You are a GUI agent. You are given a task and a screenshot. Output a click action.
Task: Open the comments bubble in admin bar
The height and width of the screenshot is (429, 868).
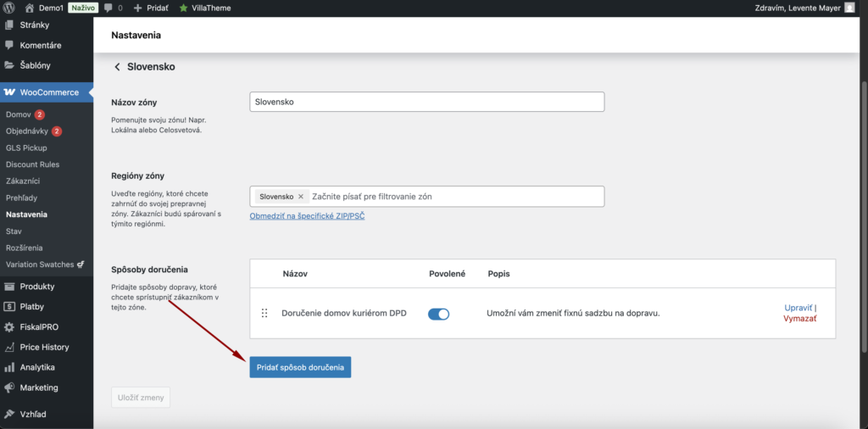108,8
